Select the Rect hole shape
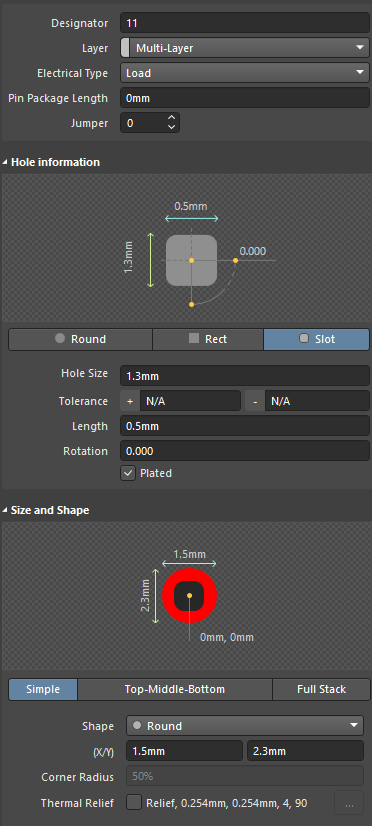 (x=208, y=339)
